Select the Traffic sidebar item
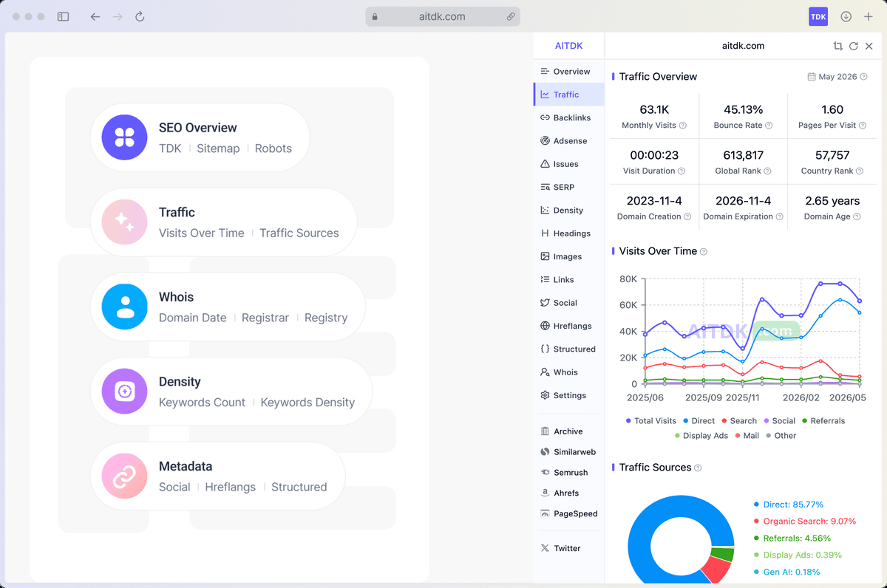This screenshot has height=588, width=887. pyautogui.click(x=568, y=95)
